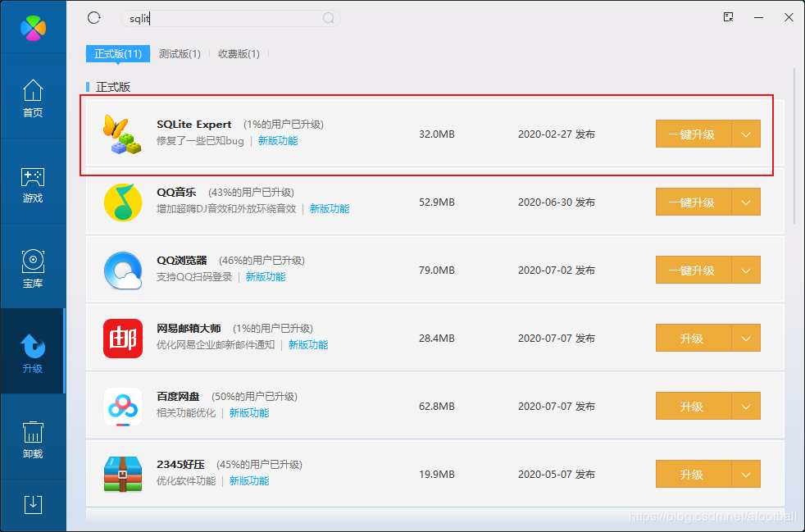Click the QQ音乐 music app icon

pyautogui.click(x=122, y=202)
